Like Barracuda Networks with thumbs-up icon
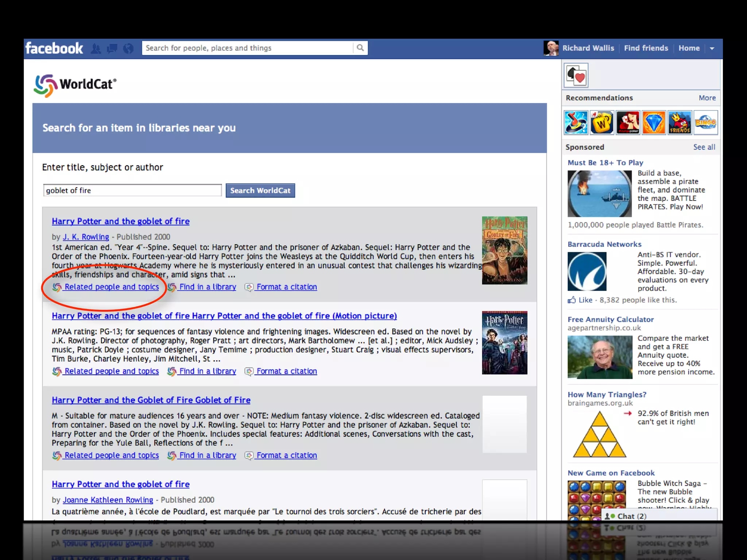 [x=572, y=300]
